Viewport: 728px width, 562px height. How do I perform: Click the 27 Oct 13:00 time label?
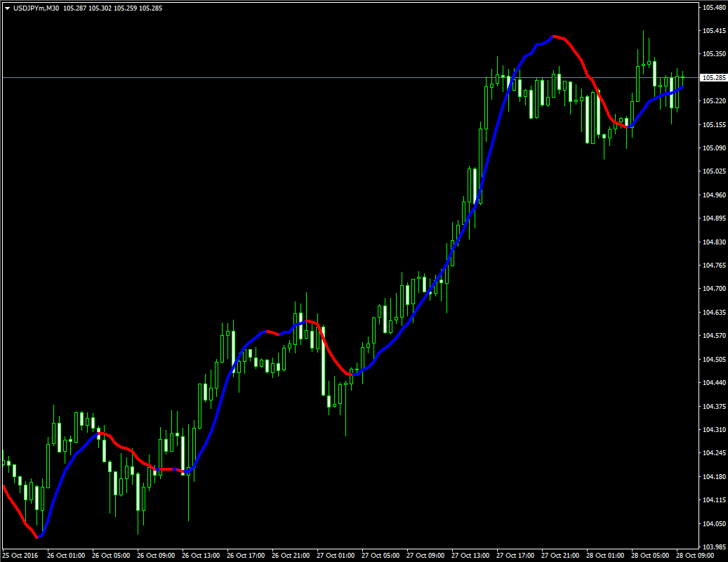[470, 556]
